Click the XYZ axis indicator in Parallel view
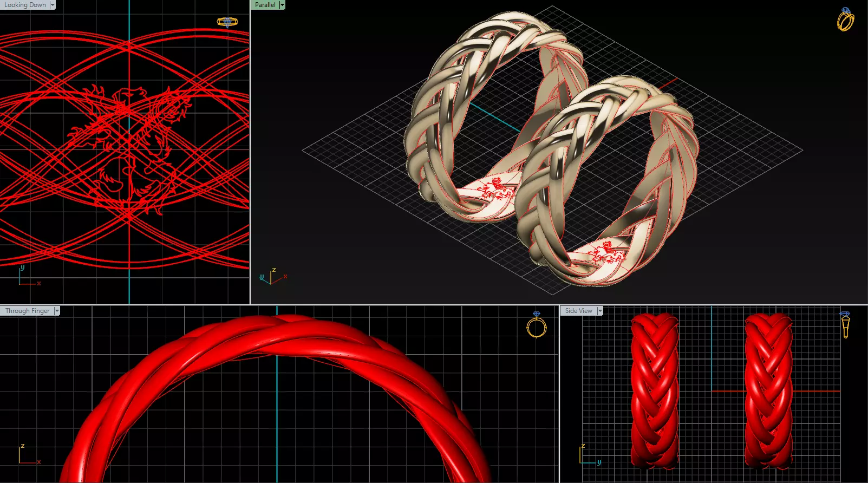The width and height of the screenshot is (868, 483). point(273,276)
